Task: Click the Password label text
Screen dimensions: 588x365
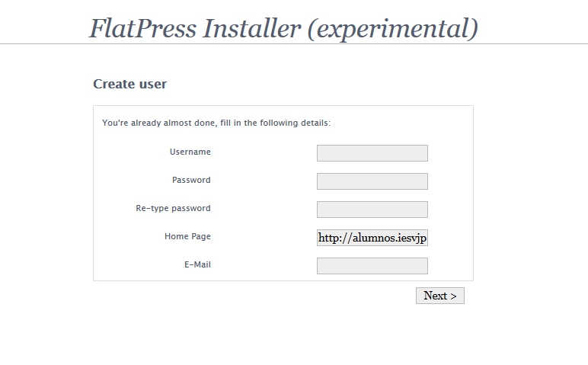Action: [x=191, y=181]
